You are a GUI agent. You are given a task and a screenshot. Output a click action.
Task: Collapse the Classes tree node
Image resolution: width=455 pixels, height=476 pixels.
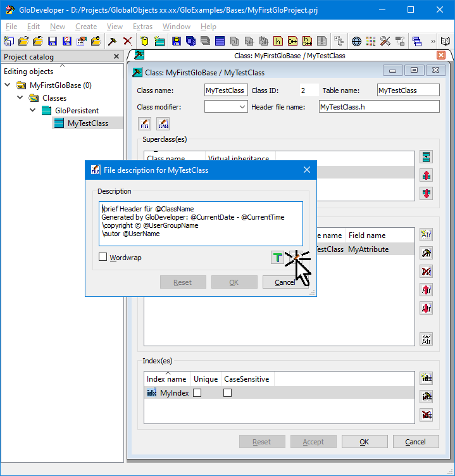click(x=20, y=97)
